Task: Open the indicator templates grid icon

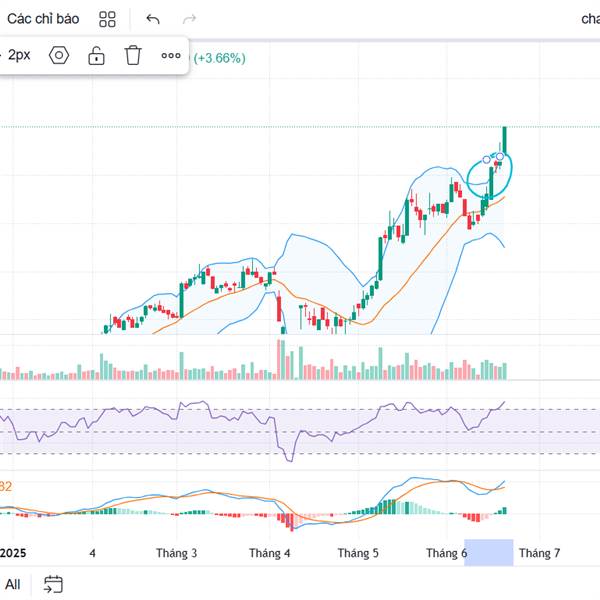Action: click(x=107, y=19)
